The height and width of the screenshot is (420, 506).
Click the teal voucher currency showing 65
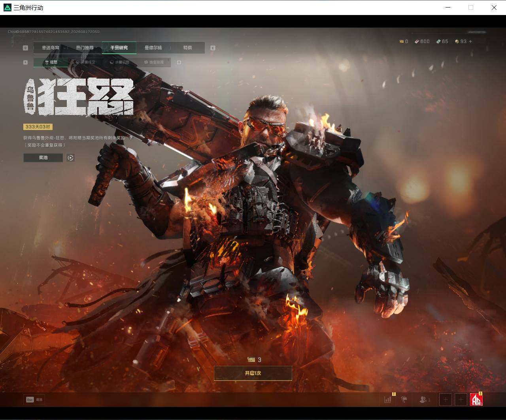pyautogui.click(x=442, y=41)
